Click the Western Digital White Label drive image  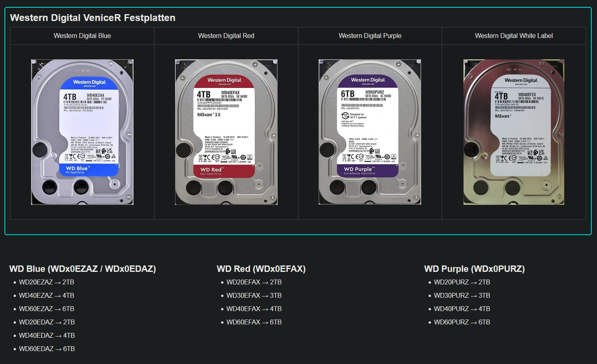point(514,132)
